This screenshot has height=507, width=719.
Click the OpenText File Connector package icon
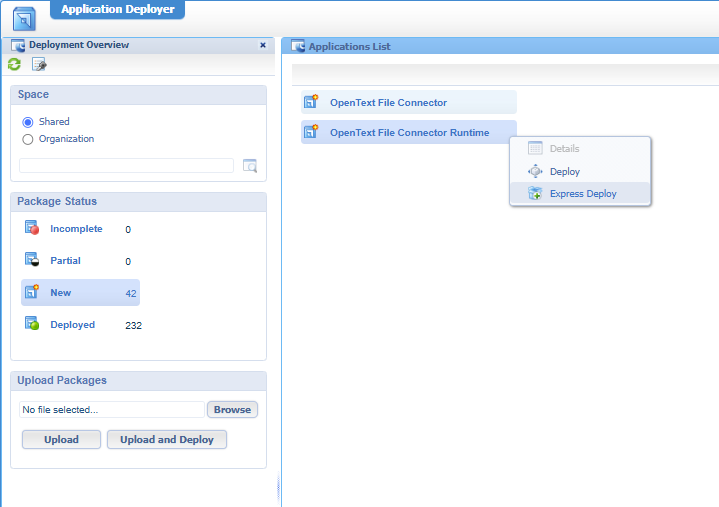tap(311, 102)
